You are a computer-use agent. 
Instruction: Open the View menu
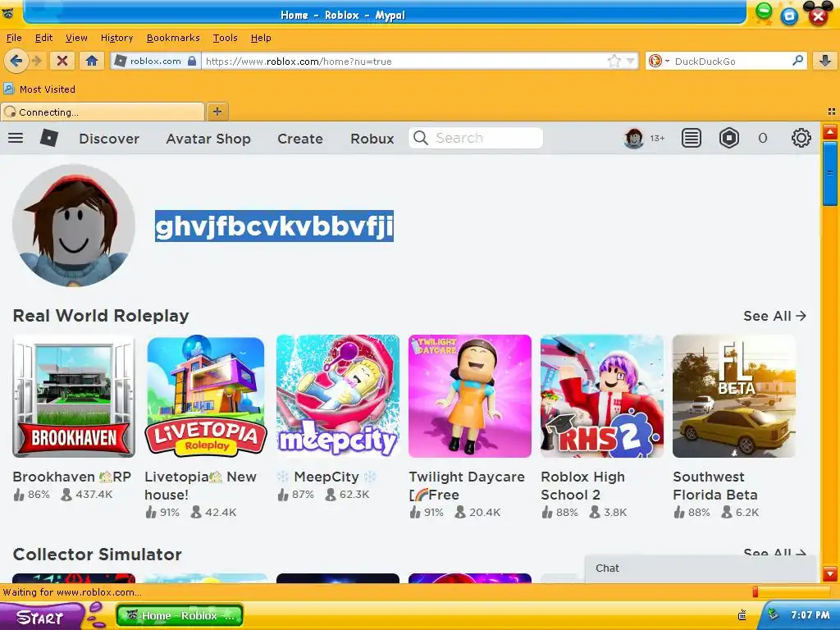(76, 38)
